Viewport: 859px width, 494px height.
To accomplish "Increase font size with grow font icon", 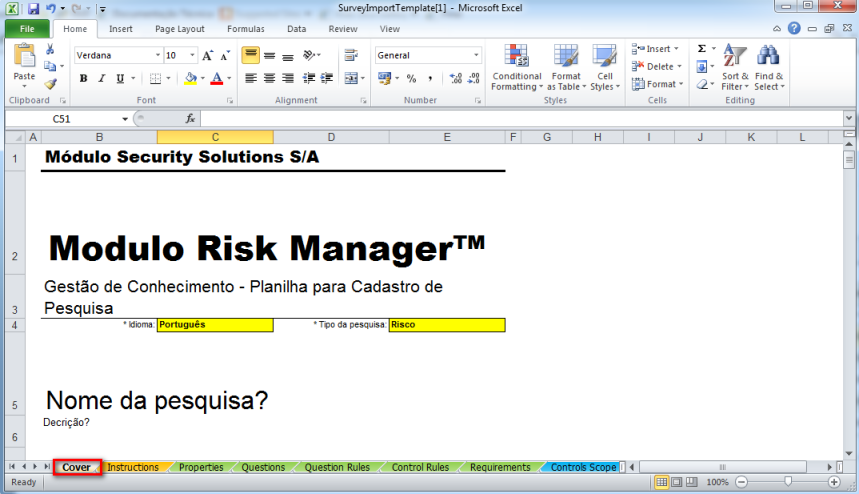I will (x=207, y=55).
